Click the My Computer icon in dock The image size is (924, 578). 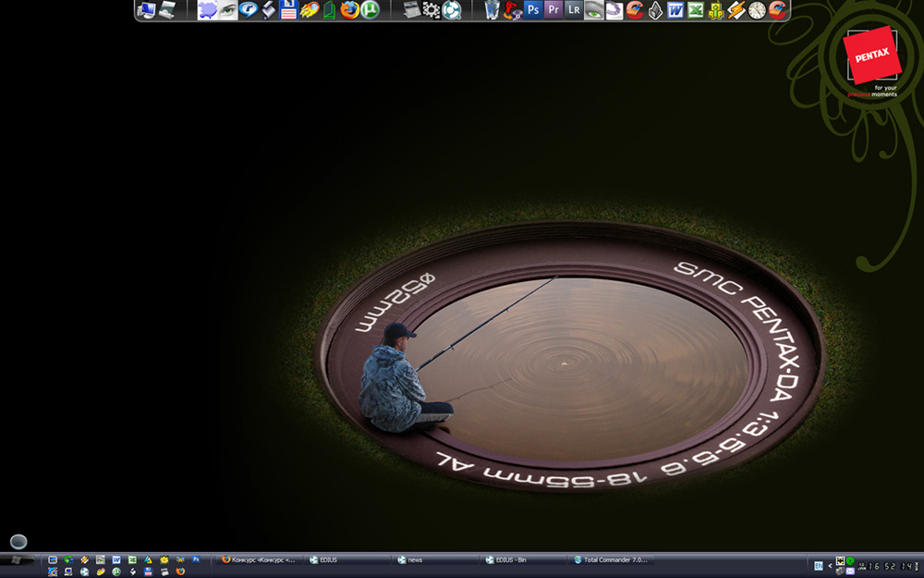146,10
